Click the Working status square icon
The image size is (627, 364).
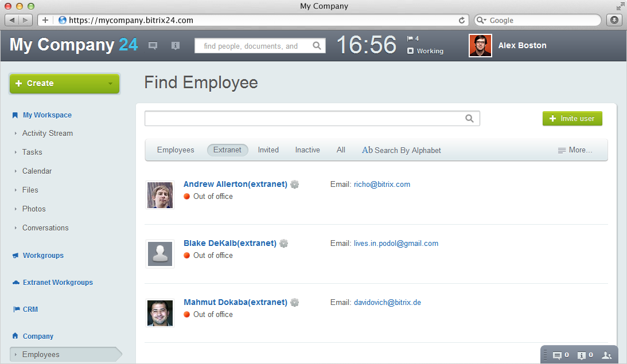coord(410,51)
